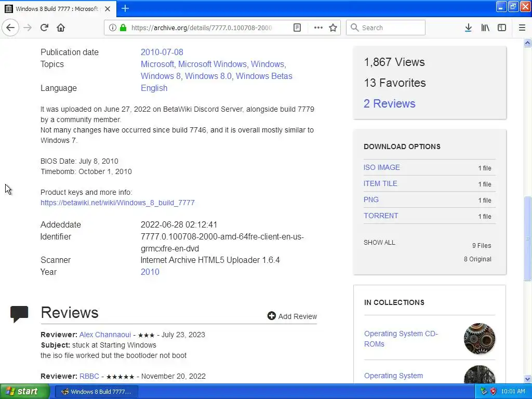Open Operating System CD-ROMs collection link
The image size is (532, 399).
401,339
